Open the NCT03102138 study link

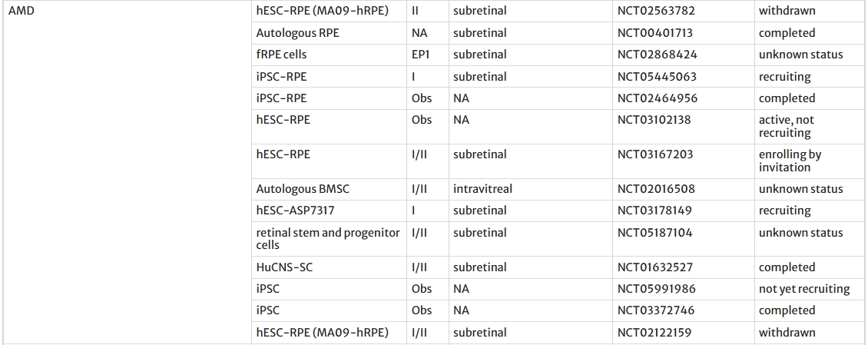(x=657, y=120)
